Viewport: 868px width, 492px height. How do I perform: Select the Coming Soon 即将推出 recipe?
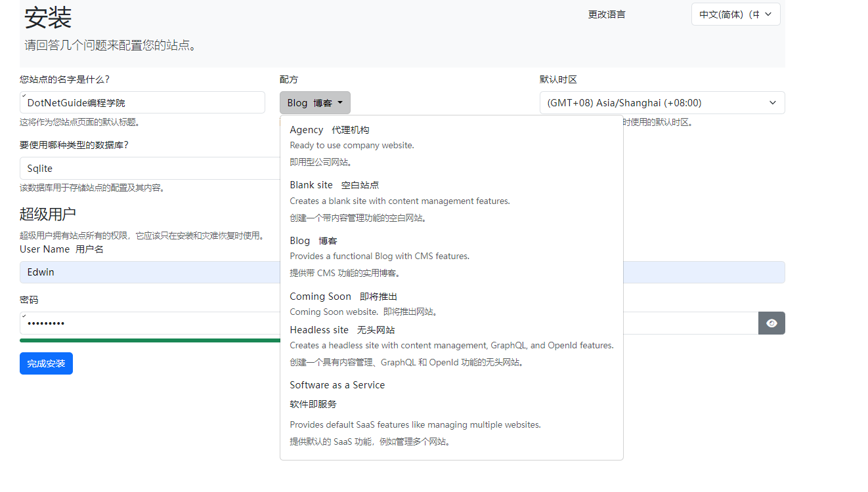(343, 297)
